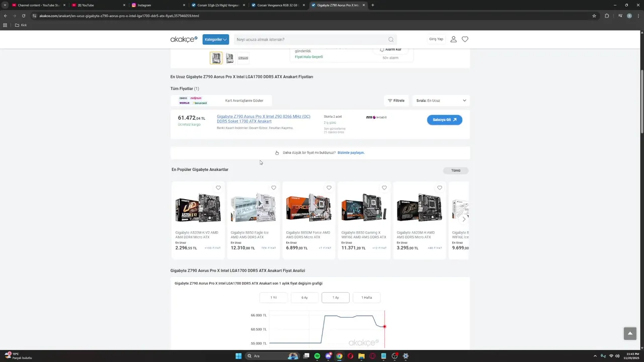The width and height of the screenshot is (644, 362).
Task: Show hidden system tray icons chevron
Action: coord(595,356)
